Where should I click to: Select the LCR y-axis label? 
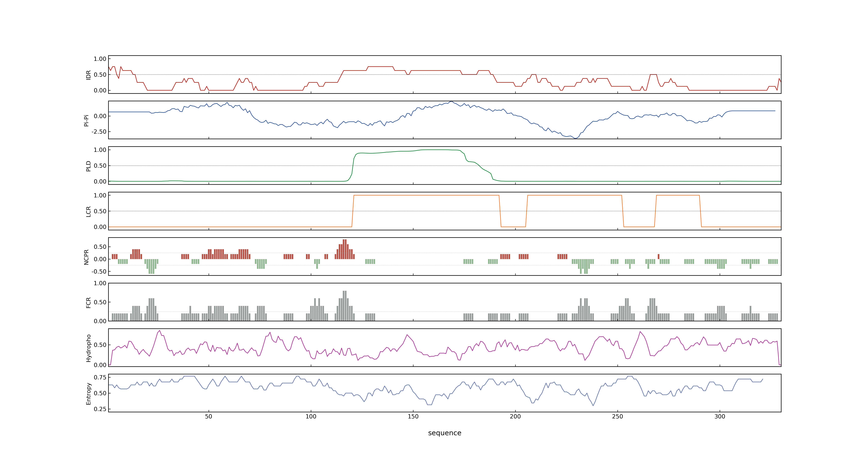coord(88,211)
